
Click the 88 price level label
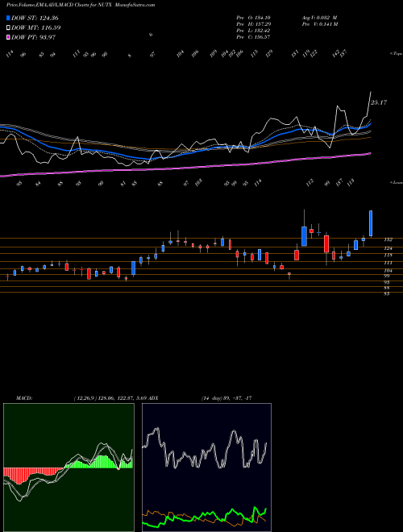pyautogui.click(x=387, y=288)
